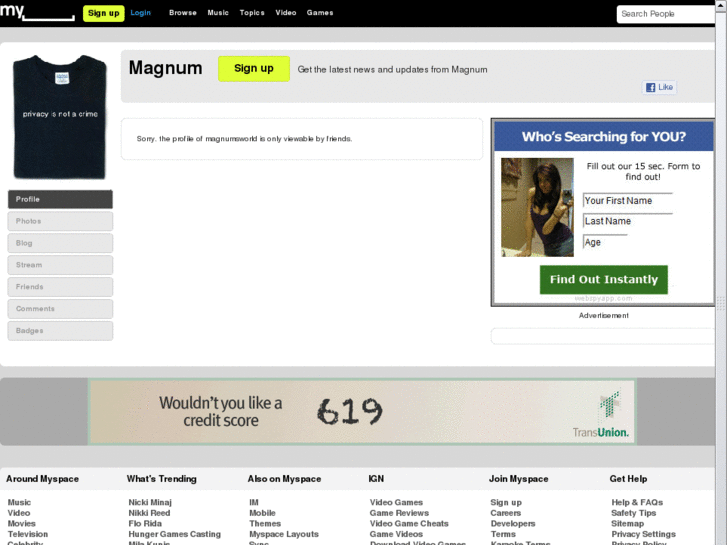Open the Hunger Games Casting link
The height and width of the screenshot is (545, 727).
click(x=174, y=534)
